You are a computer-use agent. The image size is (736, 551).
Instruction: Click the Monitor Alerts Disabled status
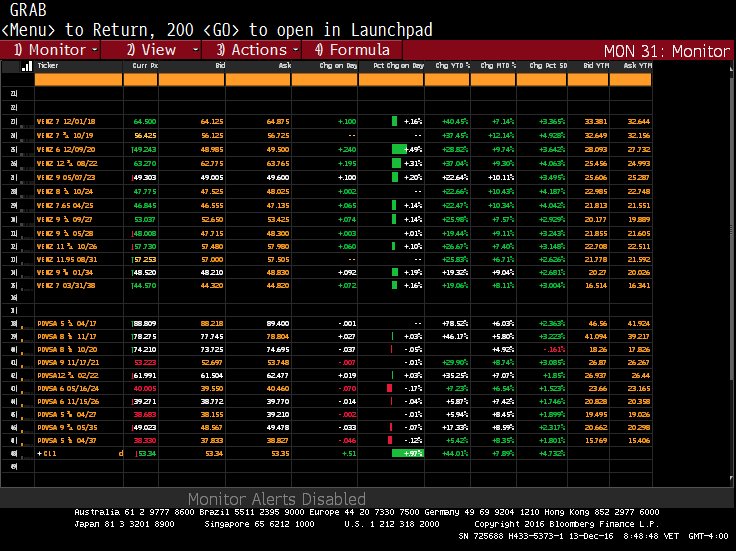click(x=276, y=499)
